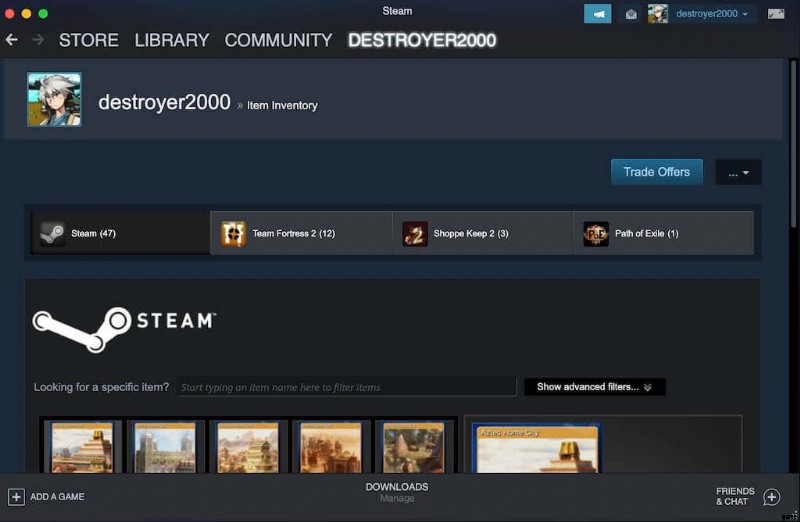Select the second trading card with towers
The width and height of the screenshot is (800, 522).
[165, 447]
